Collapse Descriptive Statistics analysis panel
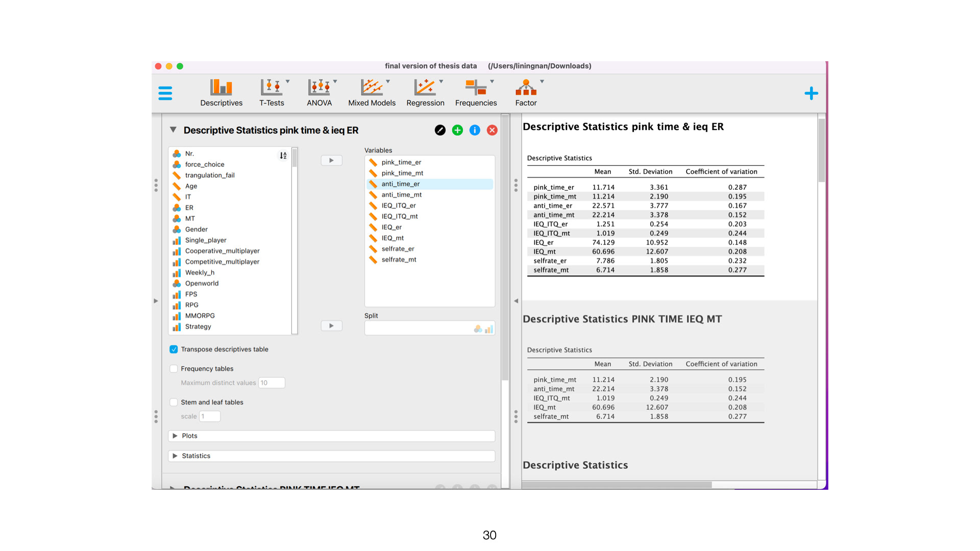 tap(173, 130)
